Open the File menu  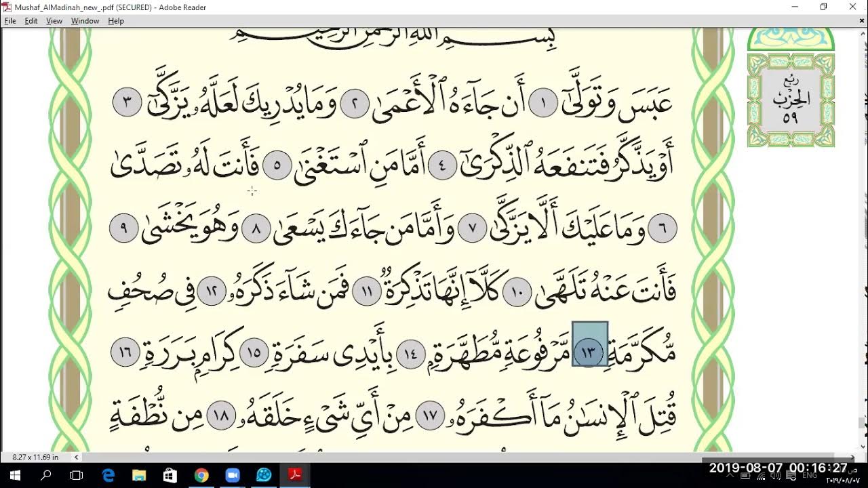pyautogui.click(x=10, y=21)
